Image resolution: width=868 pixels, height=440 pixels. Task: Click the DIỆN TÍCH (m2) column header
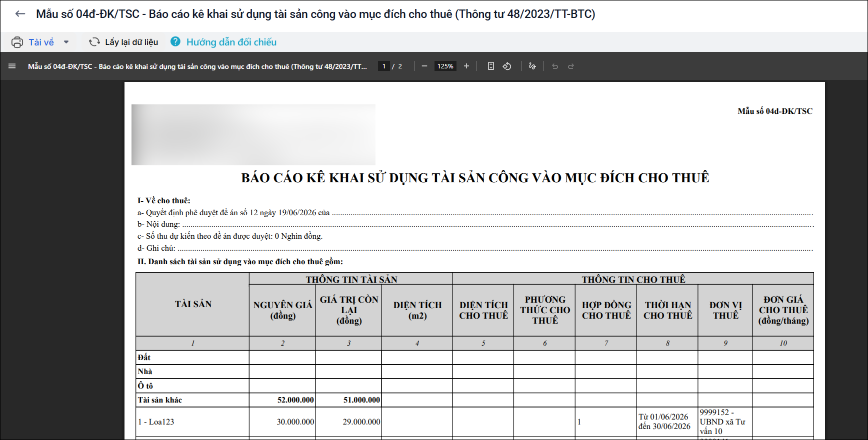point(417,310)
